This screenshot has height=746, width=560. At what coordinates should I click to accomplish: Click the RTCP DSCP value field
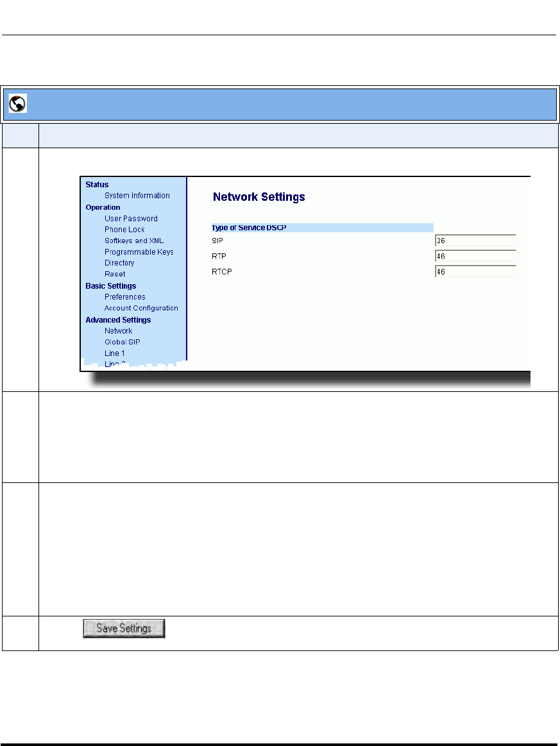475,271
